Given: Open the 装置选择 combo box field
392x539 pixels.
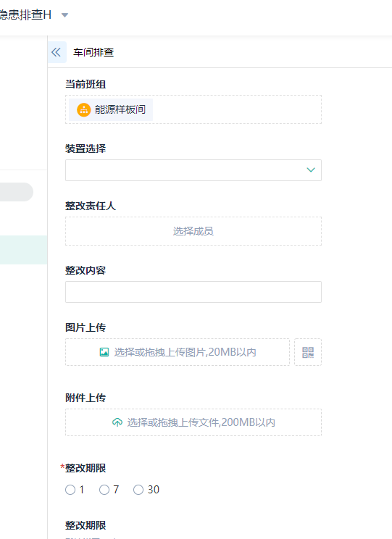Looking at the screenshot, I should tap(193, 170).
